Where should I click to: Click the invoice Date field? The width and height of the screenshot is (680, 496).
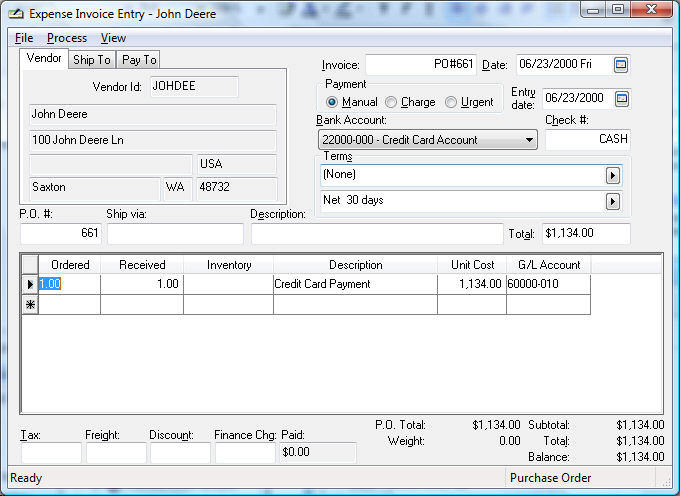[x=565, y=65]
